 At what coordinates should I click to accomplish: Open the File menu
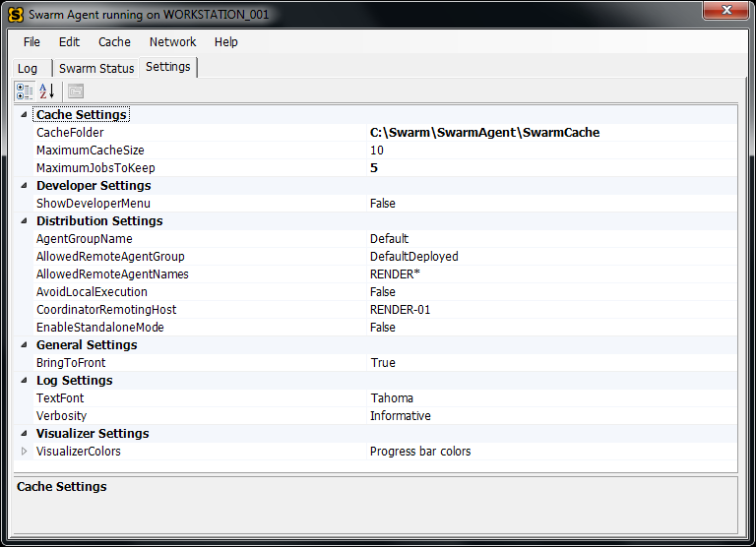tap(31, 42)
